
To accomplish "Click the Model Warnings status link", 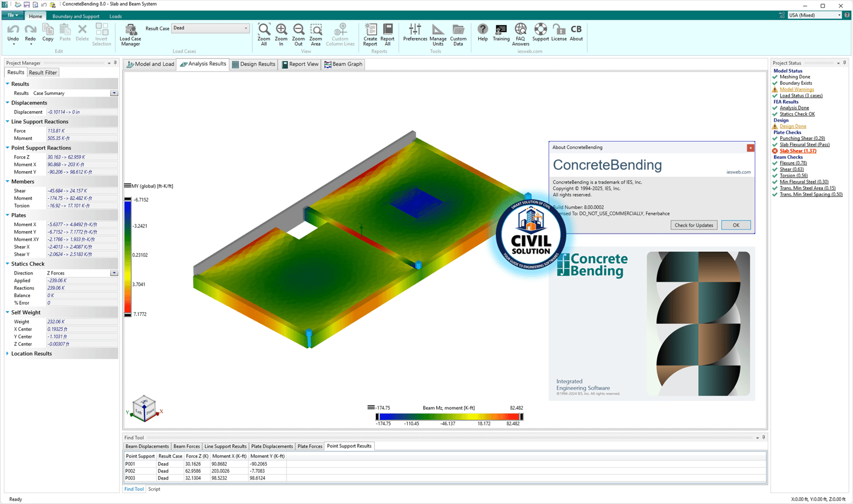I will coord(797,89).
